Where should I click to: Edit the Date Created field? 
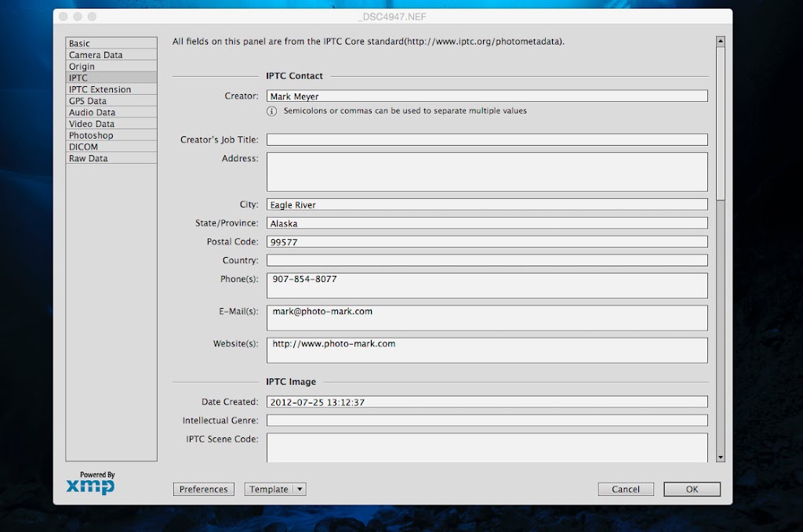point(487,402)
